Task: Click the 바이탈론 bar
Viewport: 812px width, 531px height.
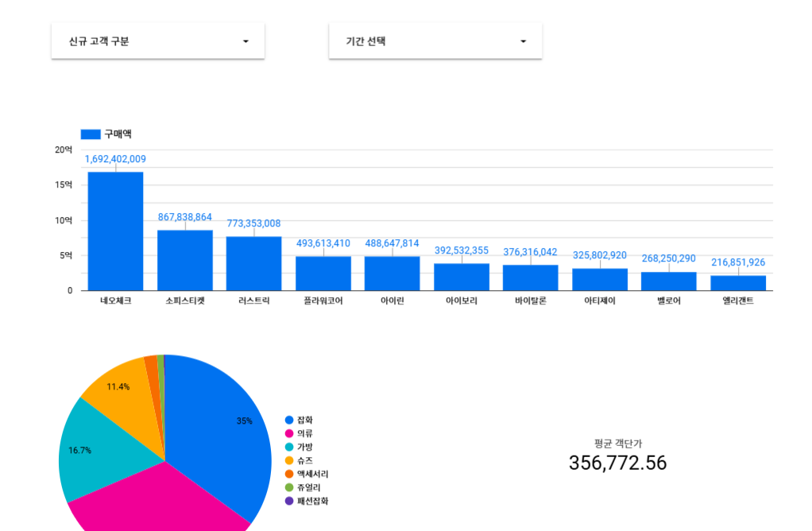Action: (x=530, y=277)
